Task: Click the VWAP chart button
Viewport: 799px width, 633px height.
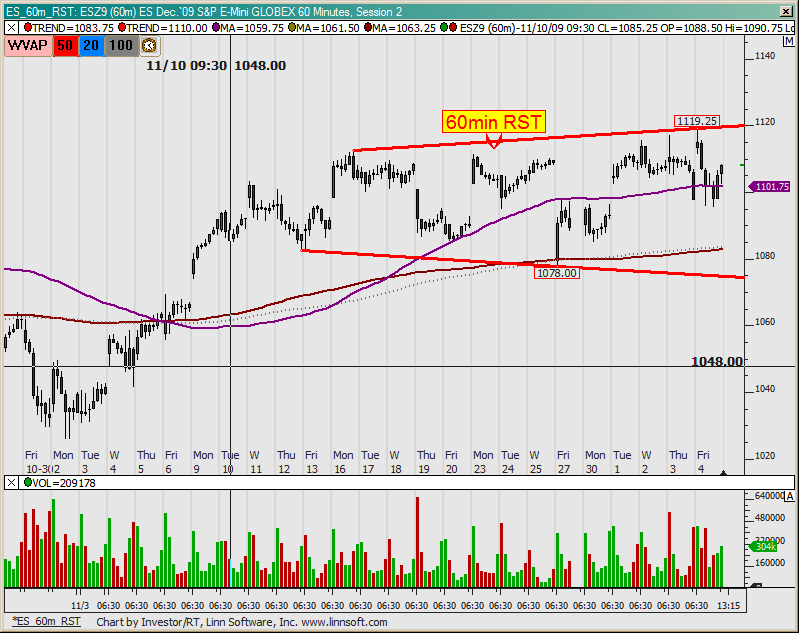Action: pyautogui.click(x=26, y=46)
